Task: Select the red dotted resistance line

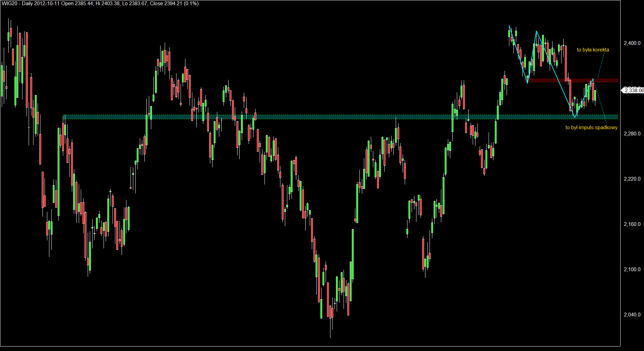Action: point(572,80)
